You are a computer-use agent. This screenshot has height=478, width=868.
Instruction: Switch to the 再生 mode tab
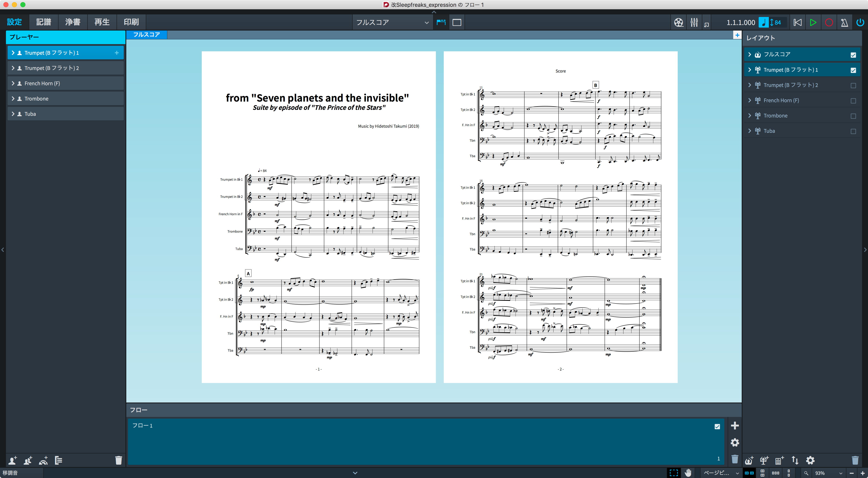tap(102, 22)
